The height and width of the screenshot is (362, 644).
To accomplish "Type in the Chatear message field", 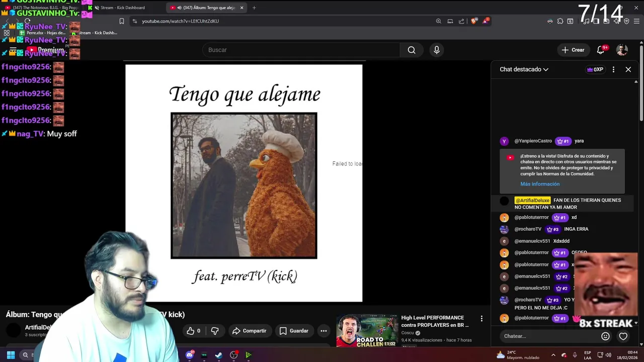I will click(548, 336).
